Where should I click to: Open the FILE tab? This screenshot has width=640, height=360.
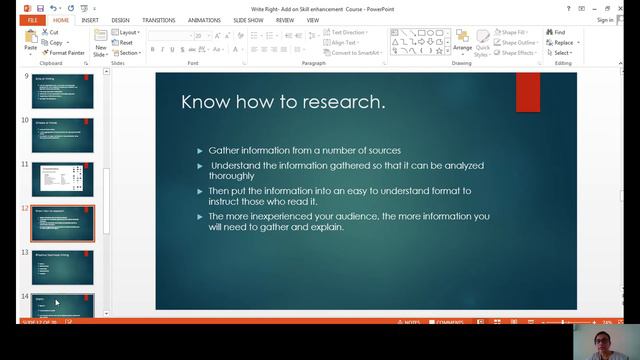(x=32, y=20)
